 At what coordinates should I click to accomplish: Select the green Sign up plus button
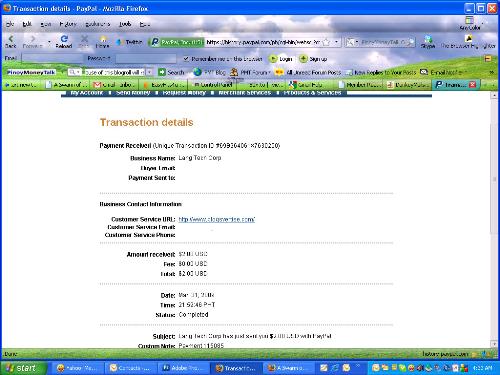pyautogui.click(x=313, y=59)
